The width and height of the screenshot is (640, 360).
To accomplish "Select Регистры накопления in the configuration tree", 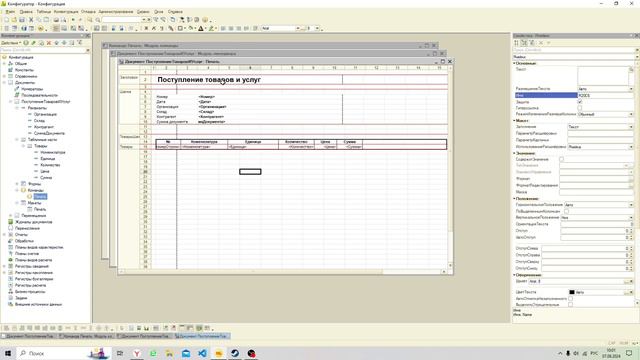I will [x=34, y=273].
